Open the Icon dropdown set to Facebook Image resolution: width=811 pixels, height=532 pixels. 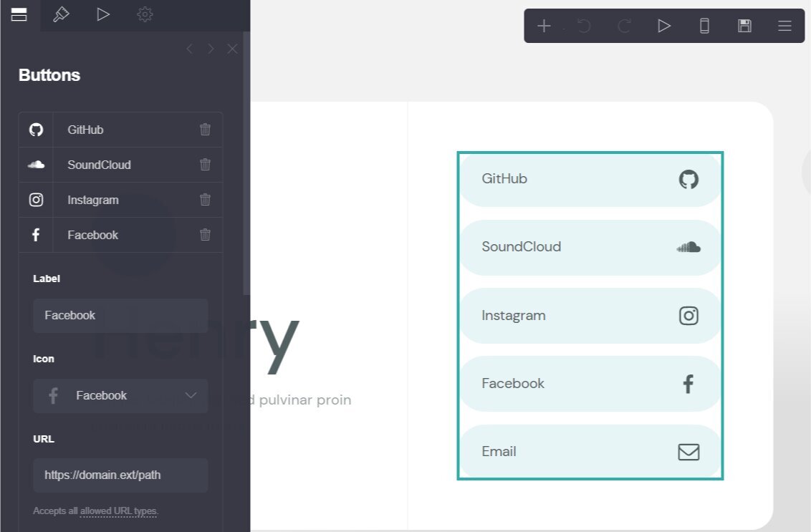pos(120,395)
